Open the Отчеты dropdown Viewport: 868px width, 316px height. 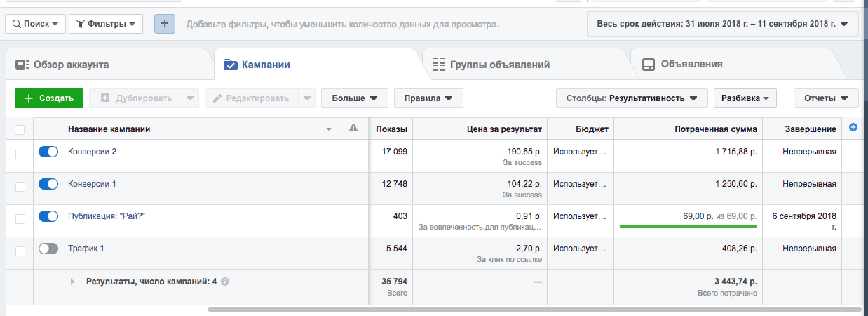point(826,98)
